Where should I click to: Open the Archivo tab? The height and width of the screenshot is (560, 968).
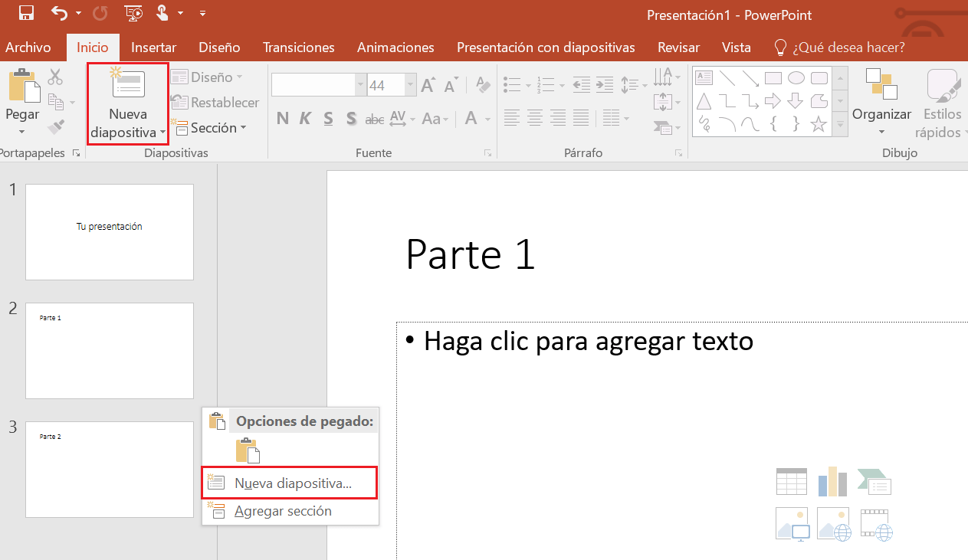tap(28, 47)
